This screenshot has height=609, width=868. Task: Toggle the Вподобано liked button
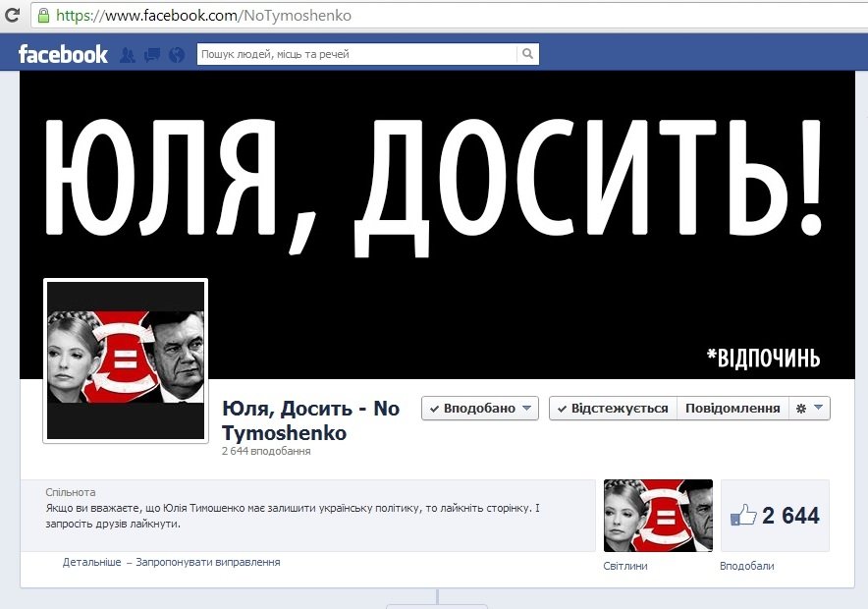click(x=473, y=409)
